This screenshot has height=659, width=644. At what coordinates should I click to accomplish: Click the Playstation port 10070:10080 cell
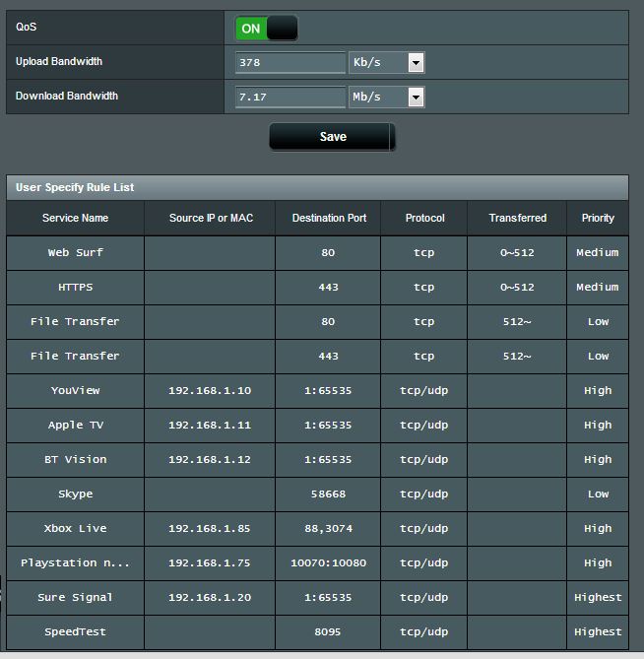point(328,562)
